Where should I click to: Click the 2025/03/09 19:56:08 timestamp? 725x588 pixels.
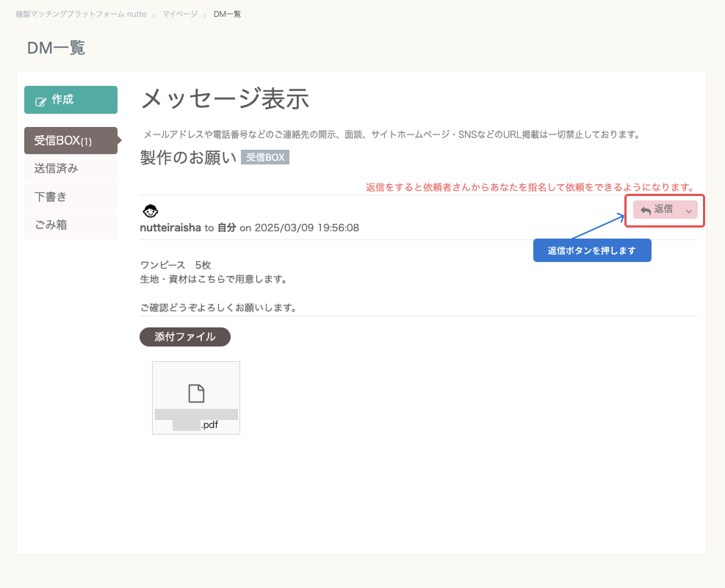307,228
